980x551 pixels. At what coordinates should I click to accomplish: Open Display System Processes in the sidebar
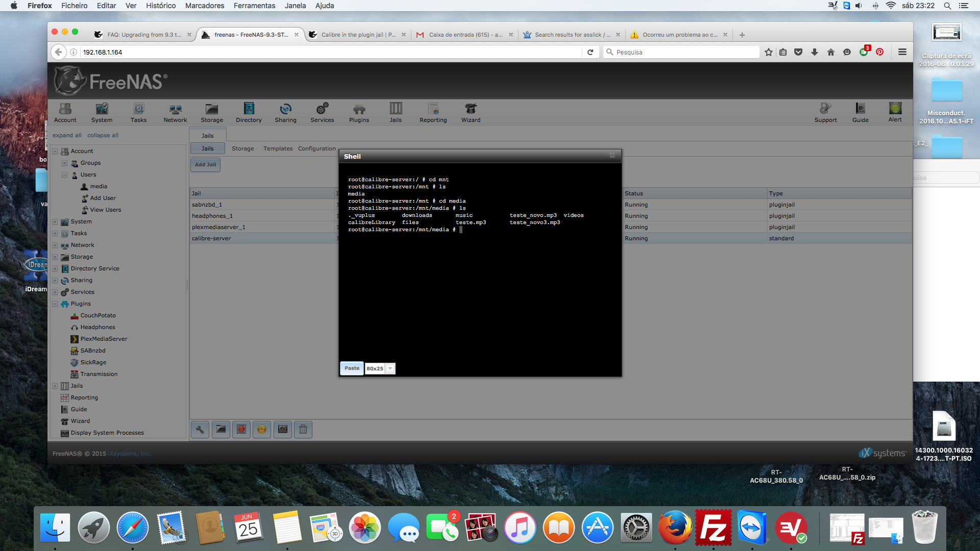[x=107, y=433]
